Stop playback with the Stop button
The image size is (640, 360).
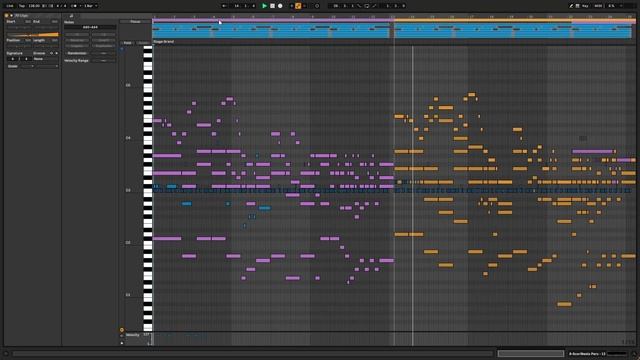pos(272,6)
